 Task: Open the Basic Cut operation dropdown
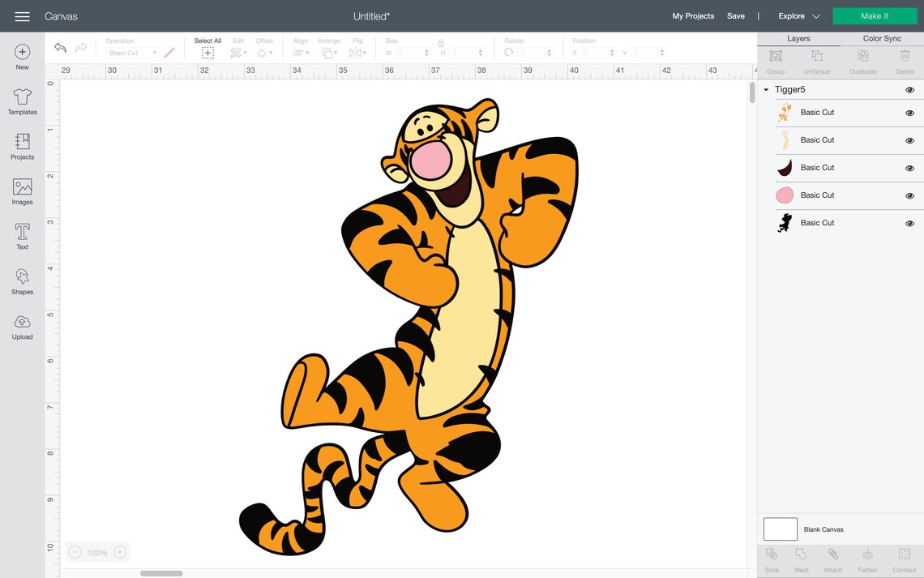(130, 52)
